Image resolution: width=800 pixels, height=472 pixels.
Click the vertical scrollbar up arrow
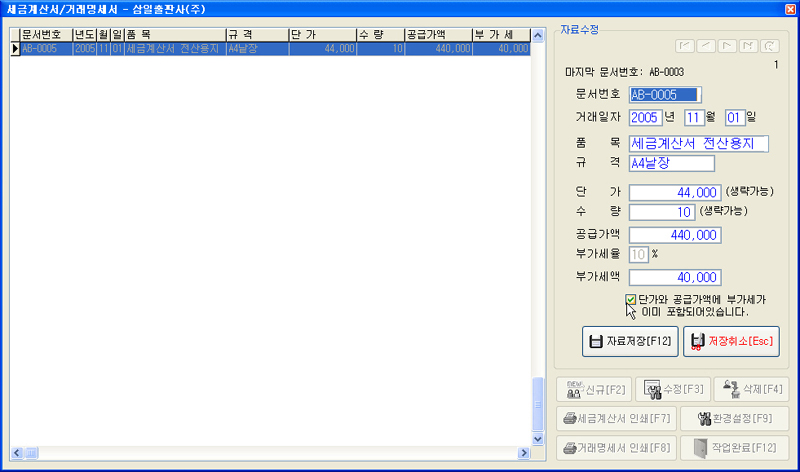[x=538, y=35]
